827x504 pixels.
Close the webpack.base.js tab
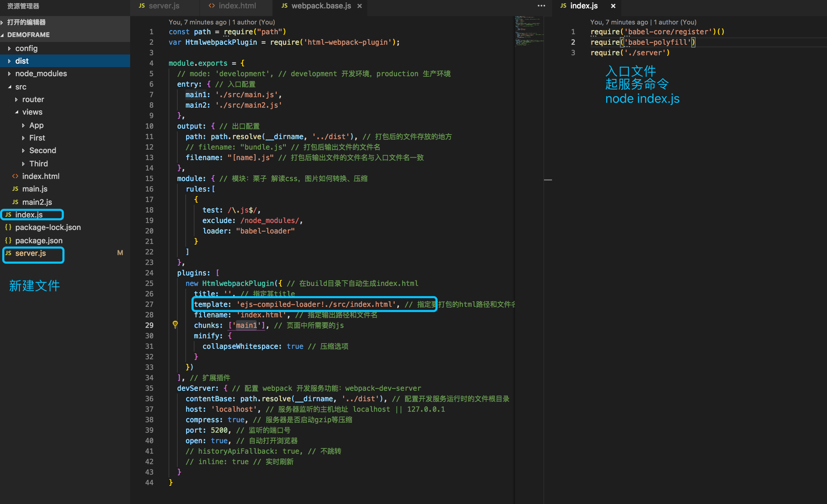pyautogui.click(x=360, y=6)
